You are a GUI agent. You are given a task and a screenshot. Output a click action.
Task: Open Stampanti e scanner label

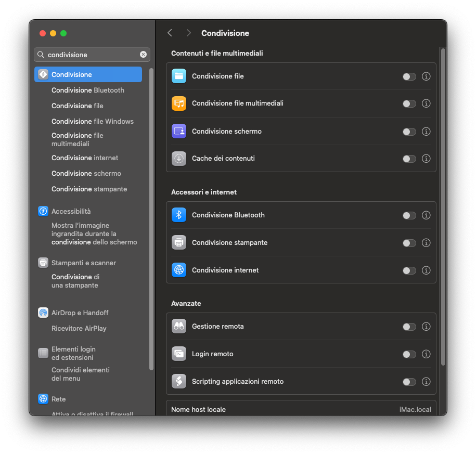[84, 263]
